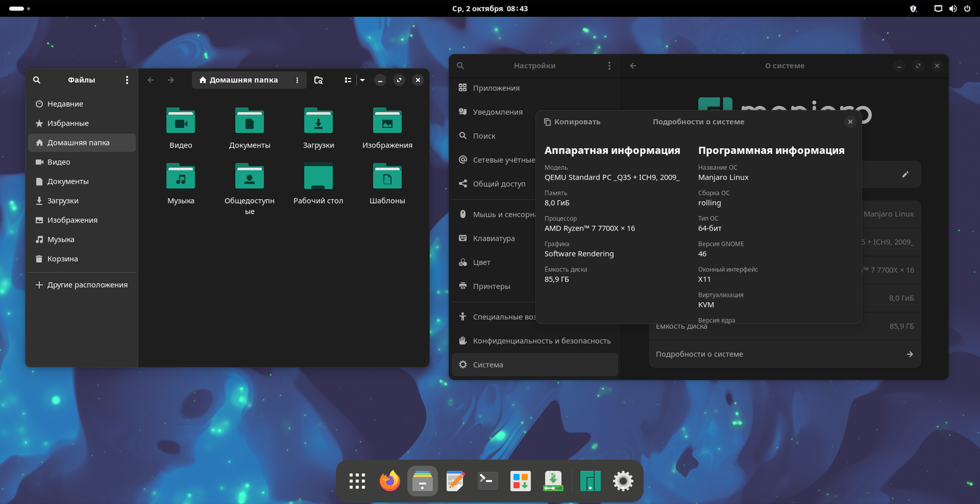Viewport: 980px width, 504px height.
Task: Open the Домашняя папка path options menu
Action: click(297, 80)
